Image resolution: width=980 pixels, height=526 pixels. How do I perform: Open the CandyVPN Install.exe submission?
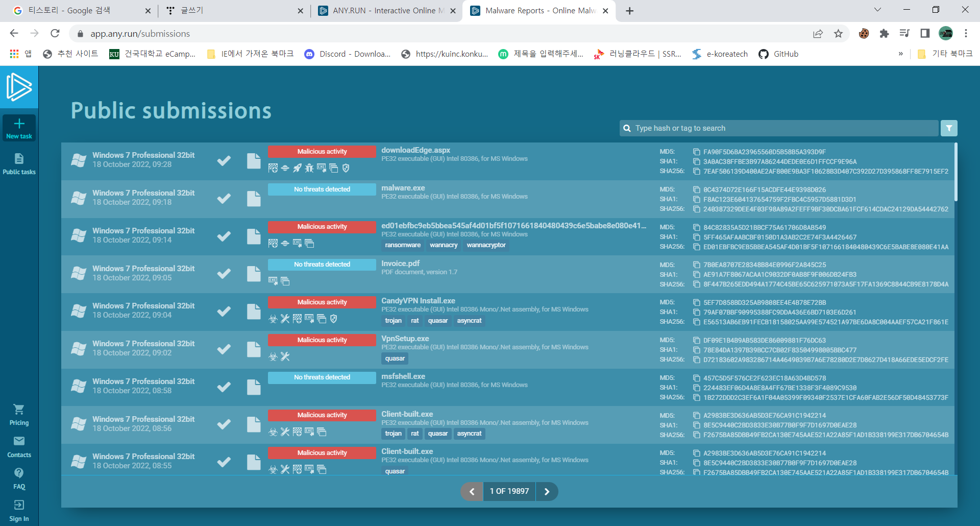tap(418, 301)
